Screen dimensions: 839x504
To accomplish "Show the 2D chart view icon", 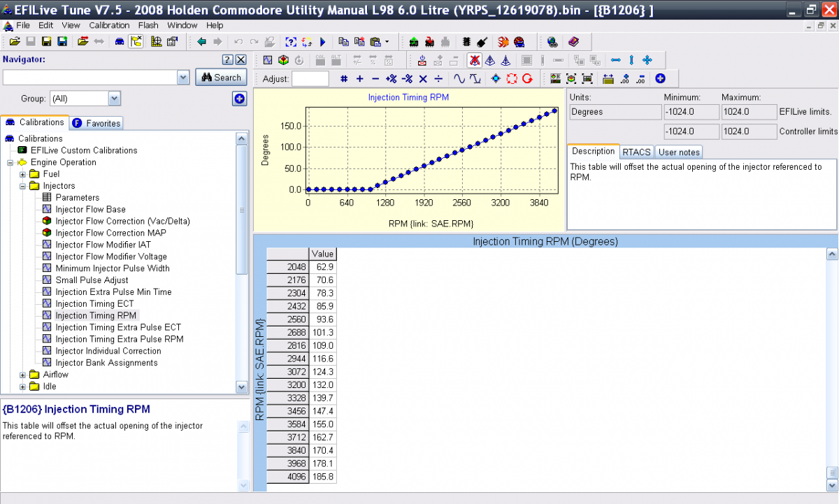I will click(268, 60).
